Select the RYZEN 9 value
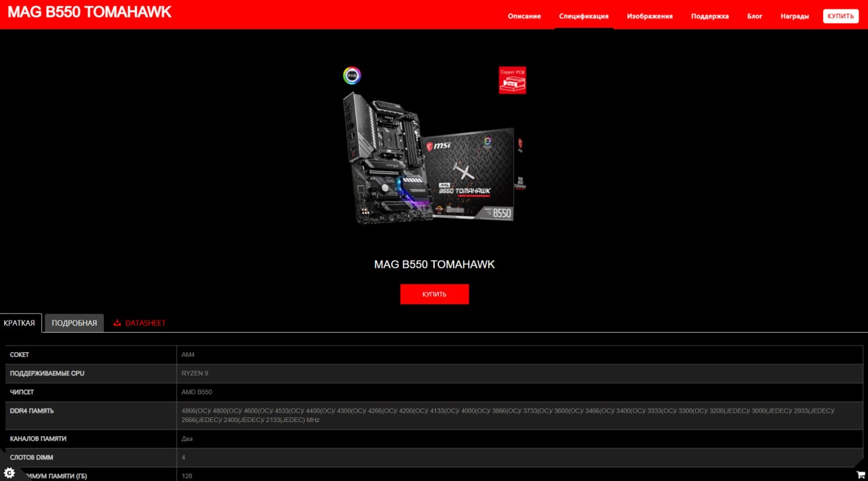Viewport: 868px width, 481px height. pos(195,373)
